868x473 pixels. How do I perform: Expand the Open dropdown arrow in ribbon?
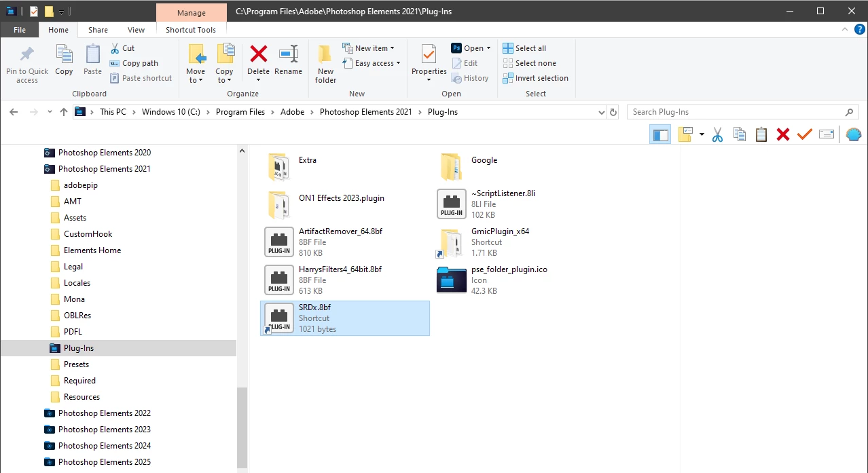pyautogui.click(x=489, y=48)
